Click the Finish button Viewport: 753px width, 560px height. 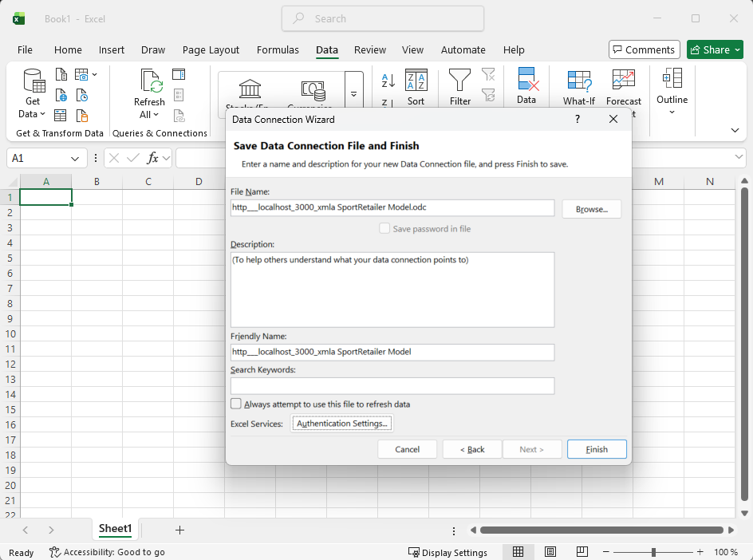pyautogui.click(x=597, y=449)
